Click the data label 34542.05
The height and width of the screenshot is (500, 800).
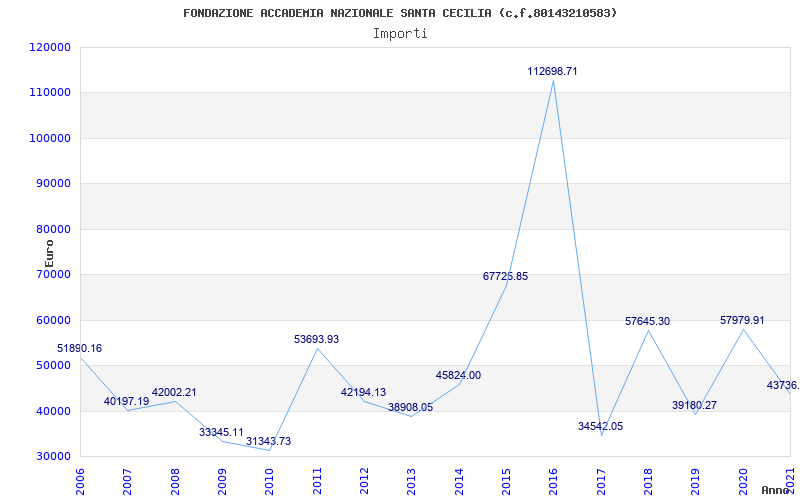point(601,427)
